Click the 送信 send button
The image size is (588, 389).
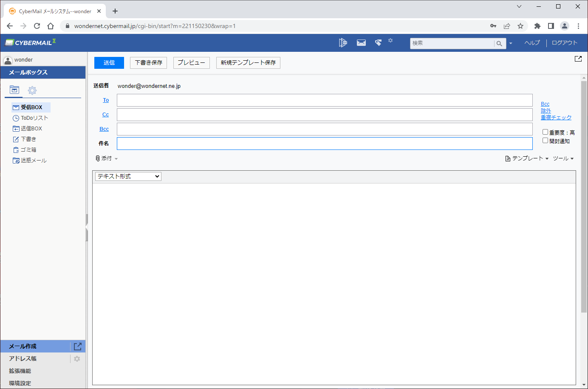(x=109, y=63)
